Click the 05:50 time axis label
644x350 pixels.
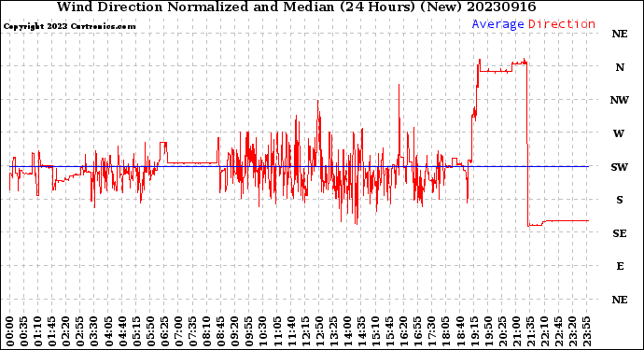pos(150,331)
